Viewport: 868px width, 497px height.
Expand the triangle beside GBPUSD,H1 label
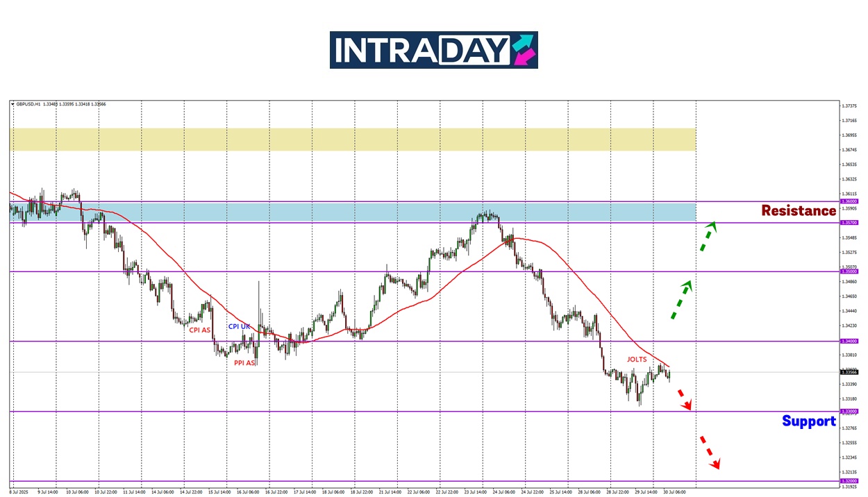pos(12,104)
